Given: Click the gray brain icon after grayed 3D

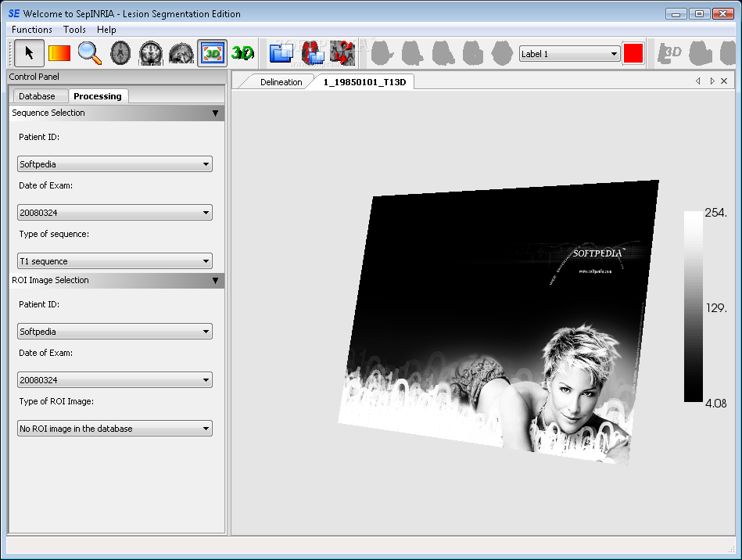Looking at the screenshot, I should [x=701, y=53].
